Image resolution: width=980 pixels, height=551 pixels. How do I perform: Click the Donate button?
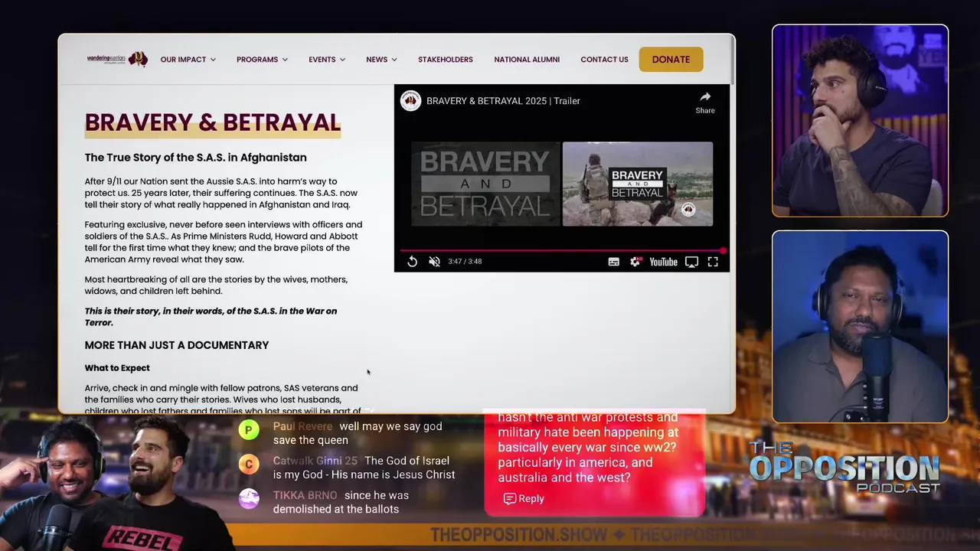pos(671,60)
